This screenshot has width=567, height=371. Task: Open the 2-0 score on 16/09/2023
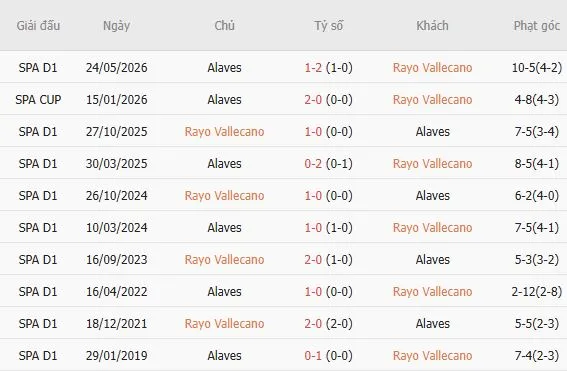pyautogui.click(x=313, y=260)
